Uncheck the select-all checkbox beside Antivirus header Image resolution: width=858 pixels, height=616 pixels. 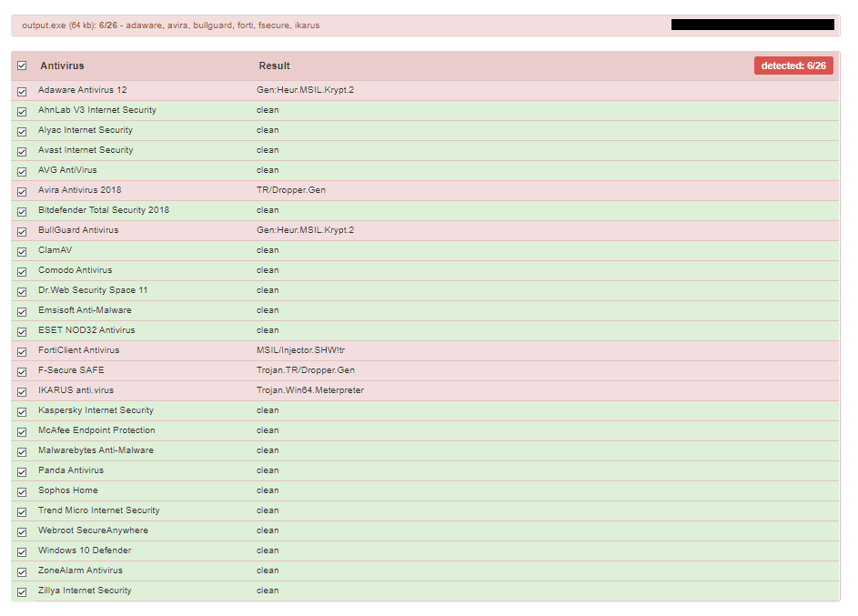[22, 66]
